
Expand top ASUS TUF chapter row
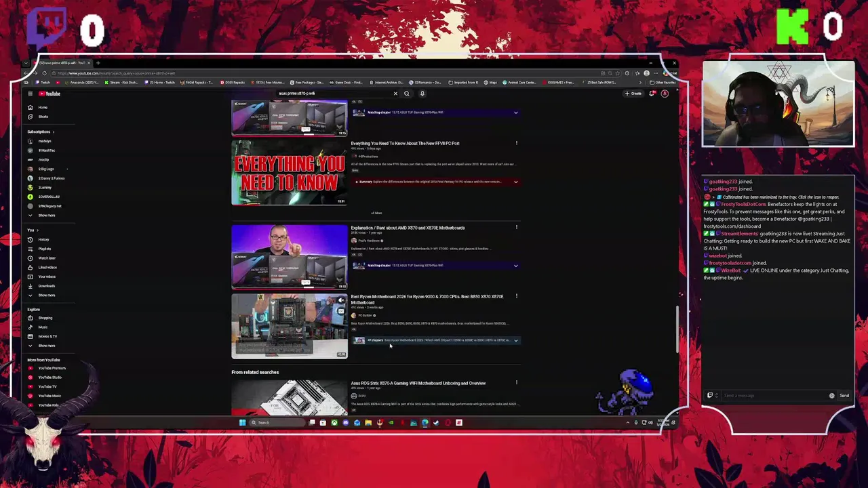(x=515, y=112)
